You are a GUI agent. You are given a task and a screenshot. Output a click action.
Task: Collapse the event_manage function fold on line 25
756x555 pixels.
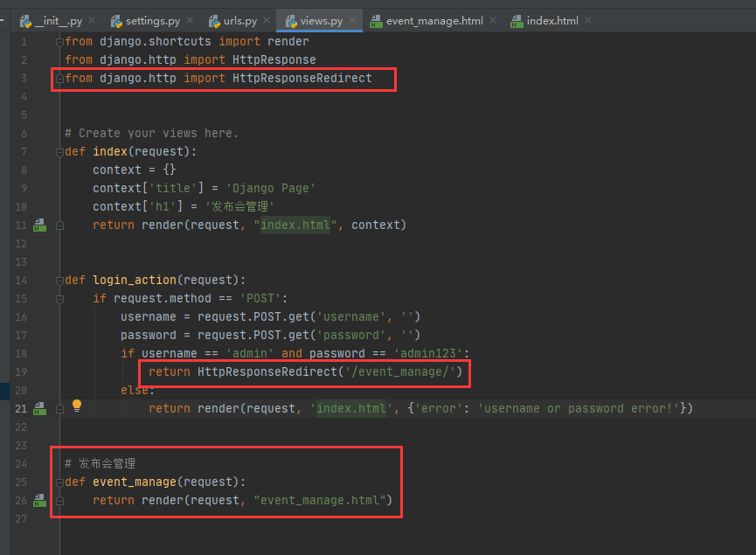click(59, 482)
